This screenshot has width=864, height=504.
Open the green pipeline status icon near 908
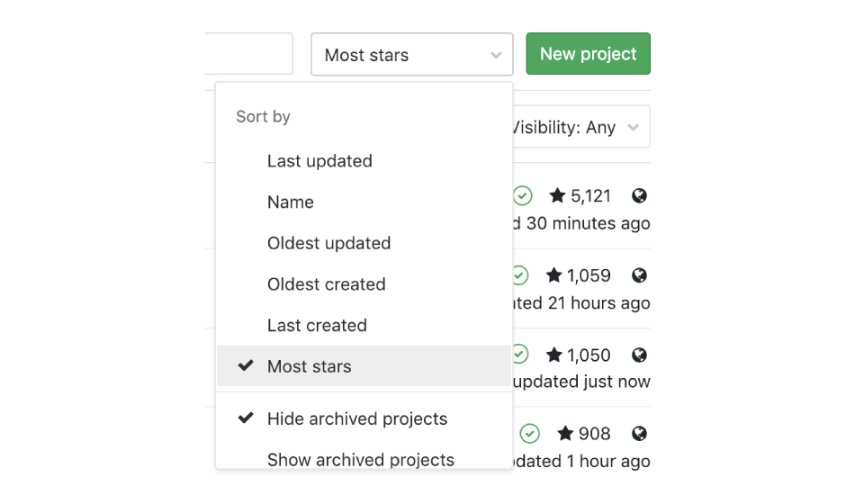tap(529, 434)
